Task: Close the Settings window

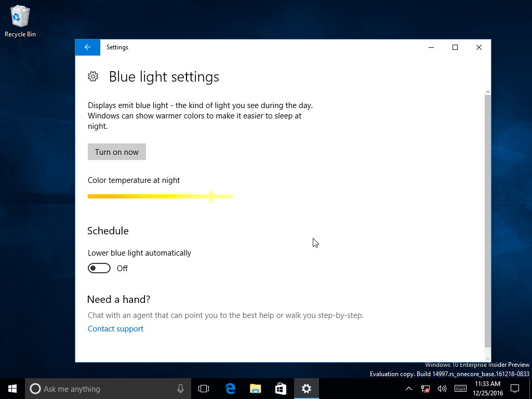Action: pyautogui.click(x=478, y=47)
